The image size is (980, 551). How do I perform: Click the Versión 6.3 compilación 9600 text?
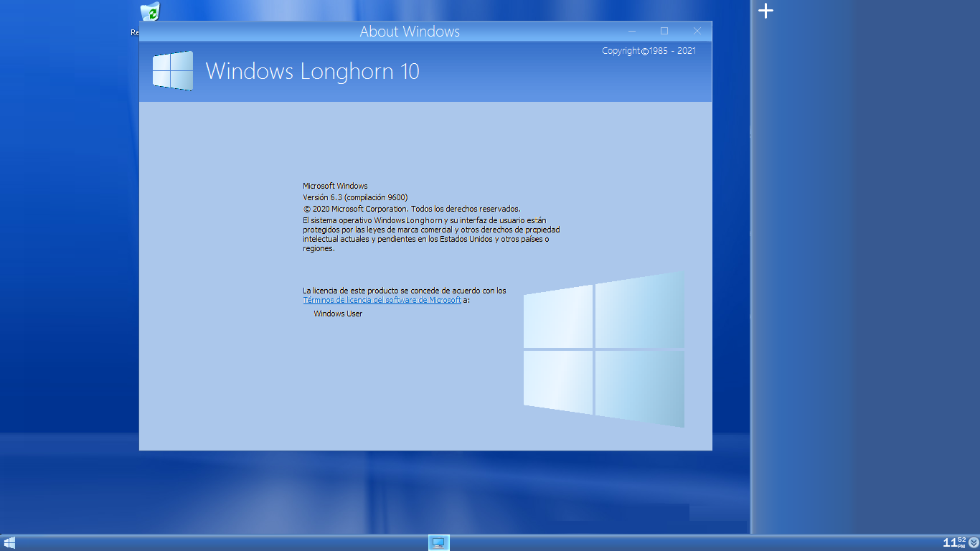(355, 197)
